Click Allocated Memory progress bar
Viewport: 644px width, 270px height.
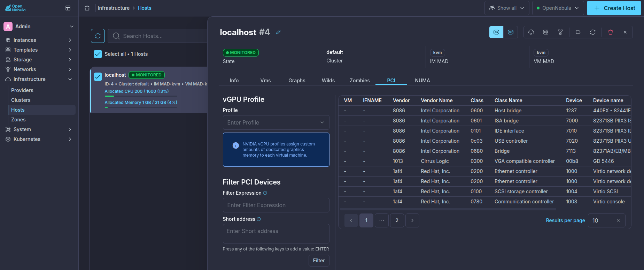141,107
